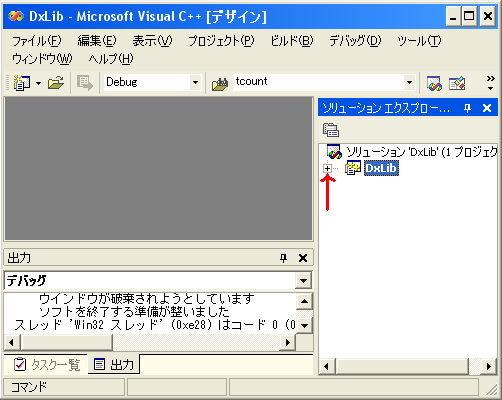Screen dimensions: 502x400
Task: Click the Properties window toolbar icon
Action: point(457,83)
